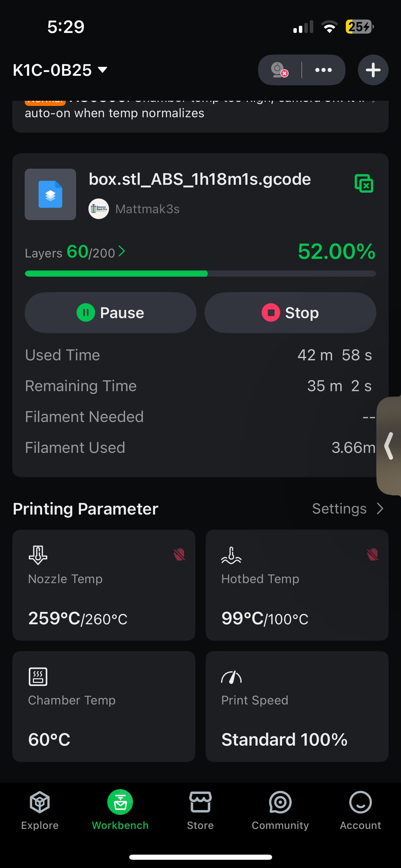The image size is (401, 868).
Task: Tap the plus button to add device
Action: pyautogui.click(x=373, y=70)
